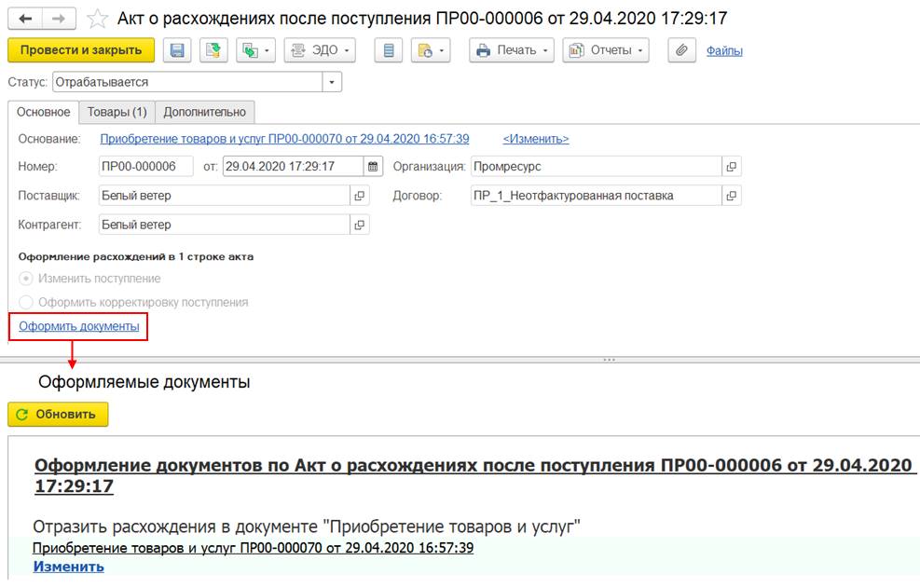The width and height of the screenshot is (920, 588).
Task: Open the Отчеты dropdown menu
Action: tap(607, 50)
